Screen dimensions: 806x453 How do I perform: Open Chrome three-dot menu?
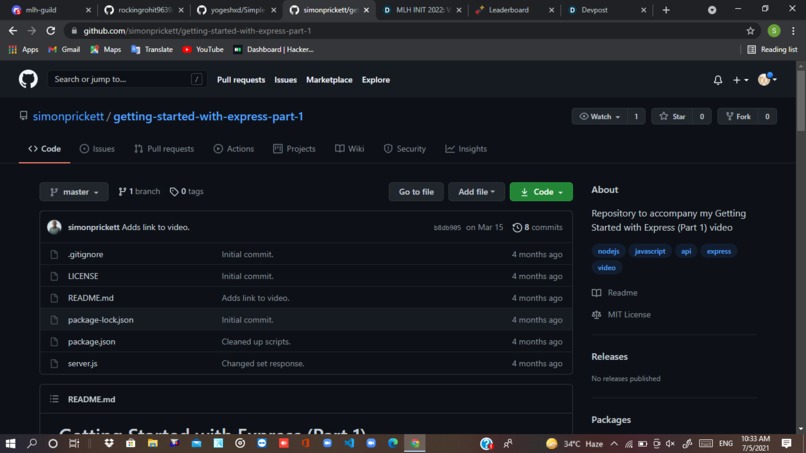click(x=793, y=31)
